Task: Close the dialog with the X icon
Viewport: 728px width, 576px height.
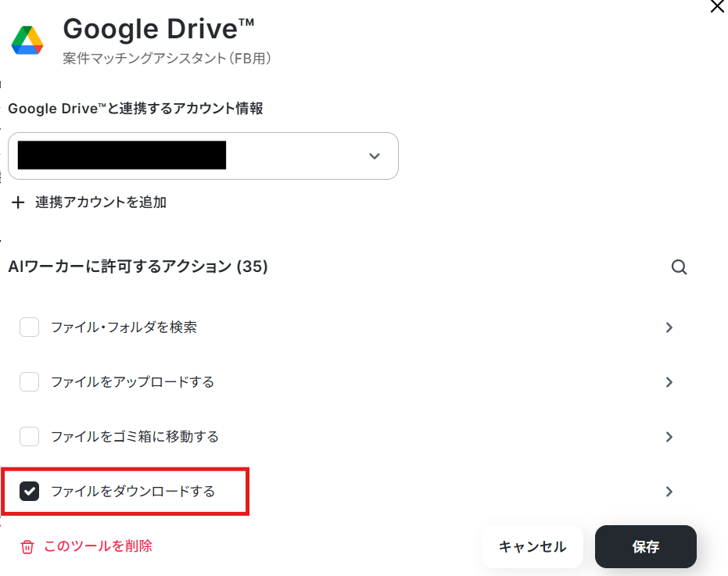Action: click(x=716, y=6)
